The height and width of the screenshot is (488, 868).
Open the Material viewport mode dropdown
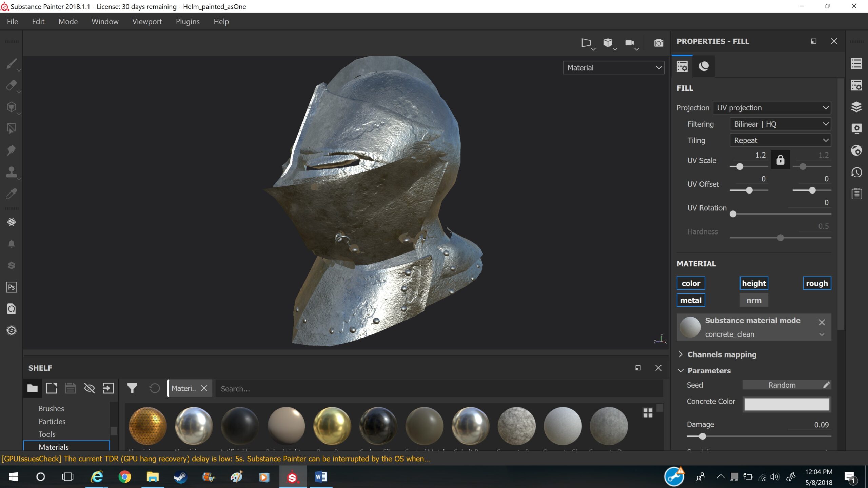(613, 68)
